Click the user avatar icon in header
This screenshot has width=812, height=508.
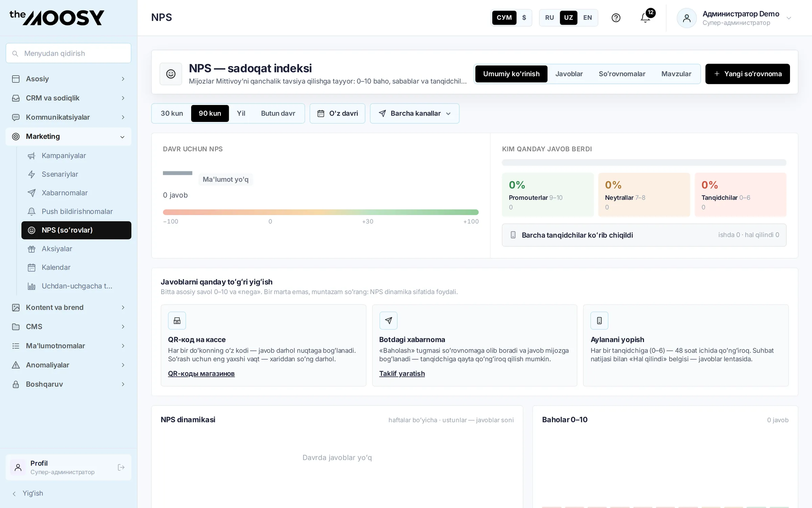click(x=686, y=18)
